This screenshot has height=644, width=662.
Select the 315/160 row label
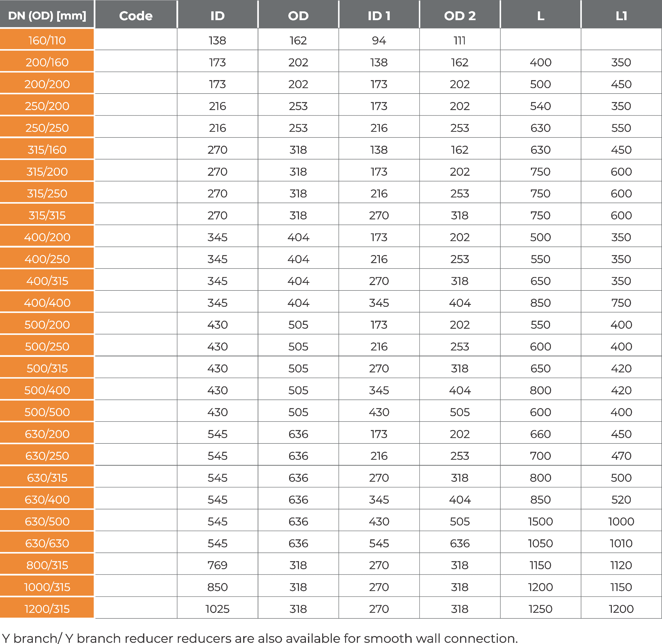pyautogui.click(x=47, y=149)
